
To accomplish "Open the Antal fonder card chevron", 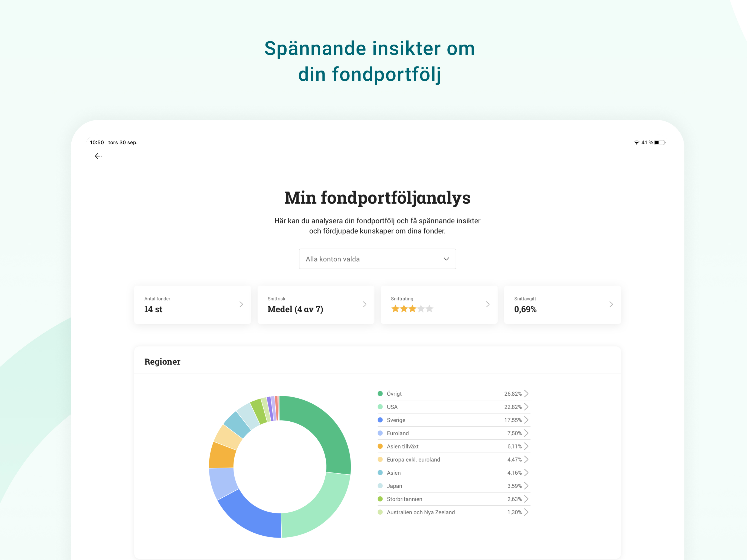I will 241,304.
